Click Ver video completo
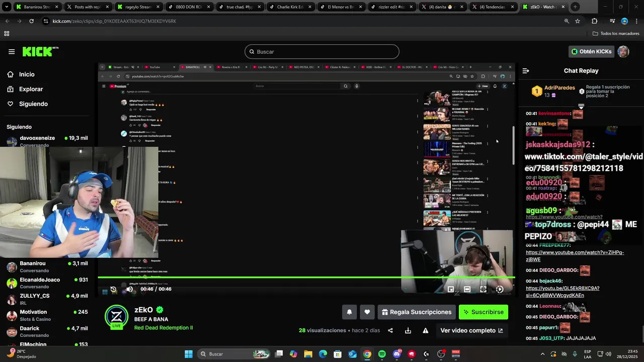 point(471,330)
